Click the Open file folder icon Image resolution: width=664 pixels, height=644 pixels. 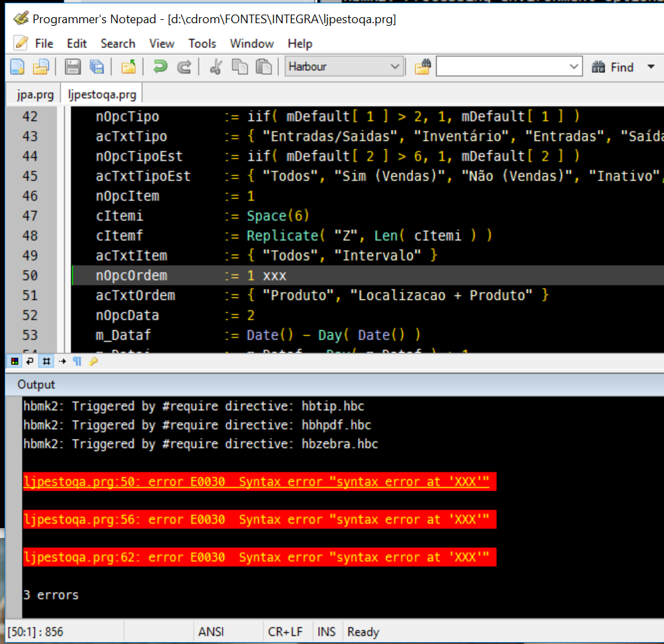click(x=41, y=67)
